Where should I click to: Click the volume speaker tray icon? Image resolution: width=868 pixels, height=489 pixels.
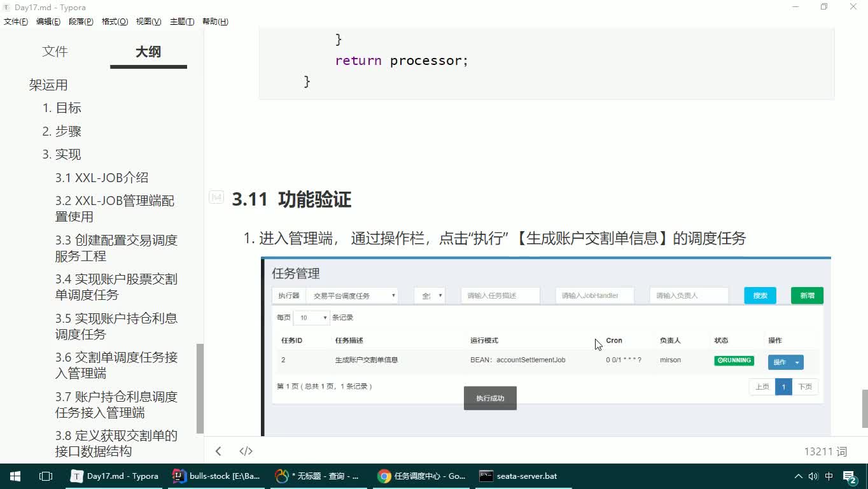(813, 476)
